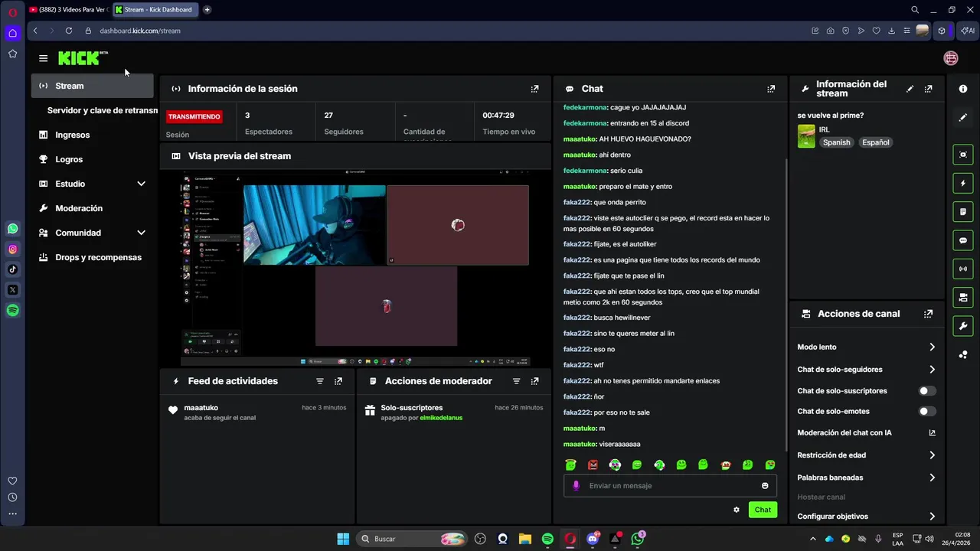Open Configurar objetivos options

(x=867, y=517)
